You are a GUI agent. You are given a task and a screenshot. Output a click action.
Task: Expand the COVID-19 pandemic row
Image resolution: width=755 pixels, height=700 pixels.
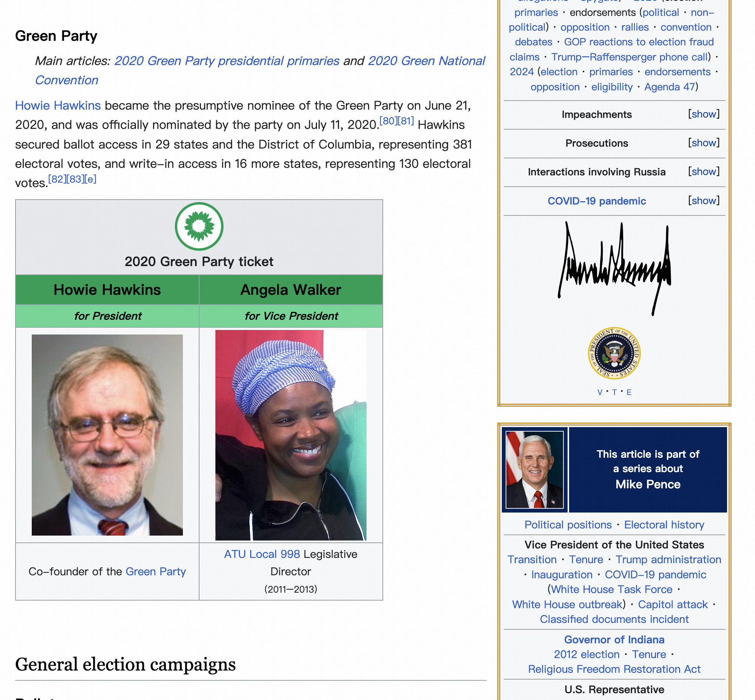coord(703,201)
